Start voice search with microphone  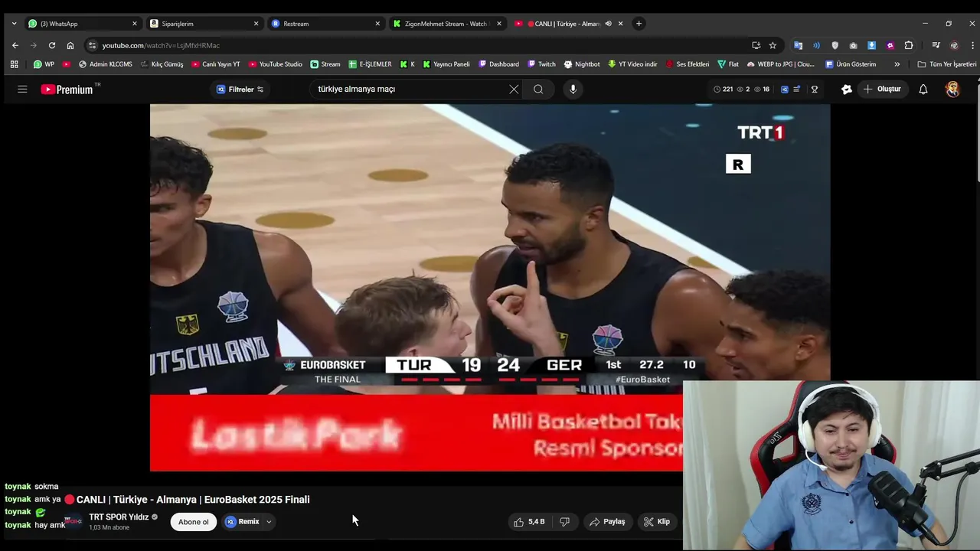coord(573,90)
